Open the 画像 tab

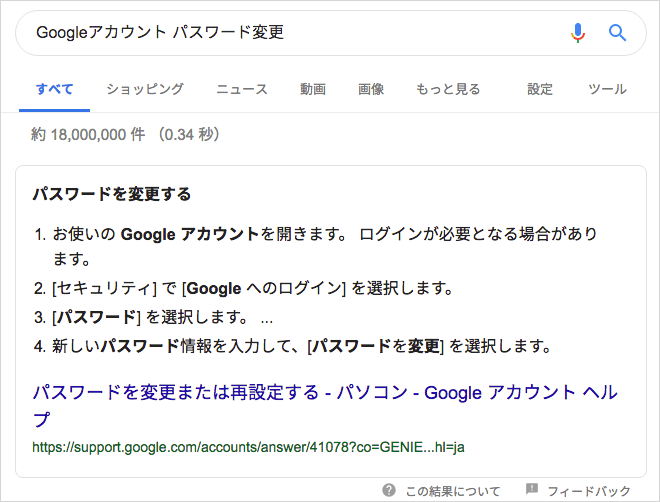pos(371,89)
